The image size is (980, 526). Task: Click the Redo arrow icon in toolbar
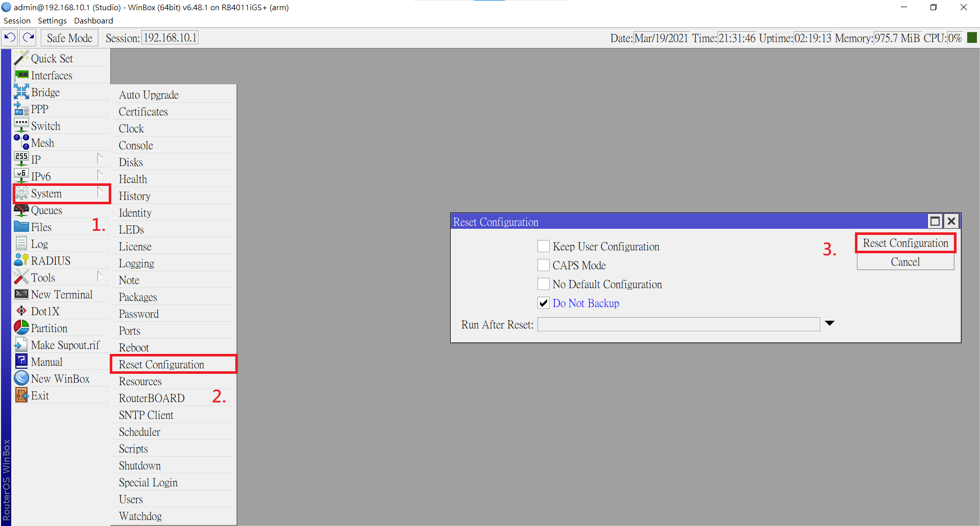(29, 38)
